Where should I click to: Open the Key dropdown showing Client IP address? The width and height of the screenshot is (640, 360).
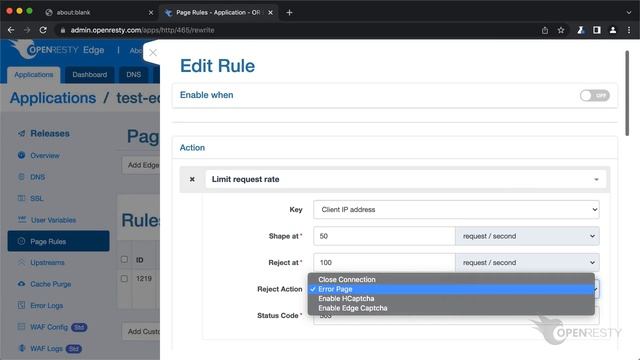click(x=456, y=209)
